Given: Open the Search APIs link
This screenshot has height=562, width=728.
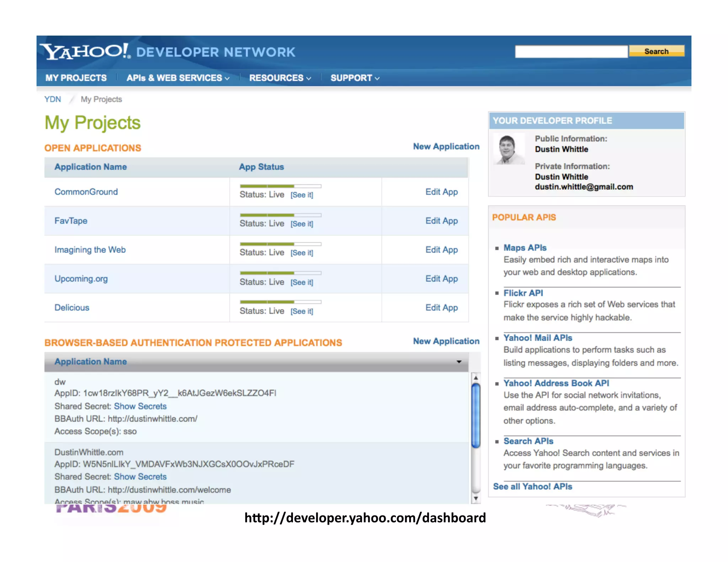Looking at the screenshot, I should [528, 441].
